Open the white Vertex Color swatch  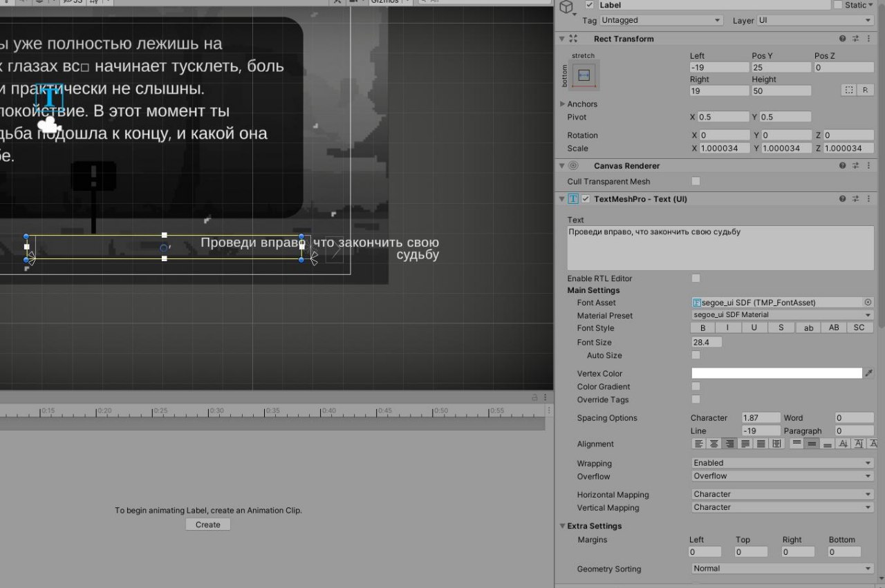pyautogui.click(x=777, y=373)
